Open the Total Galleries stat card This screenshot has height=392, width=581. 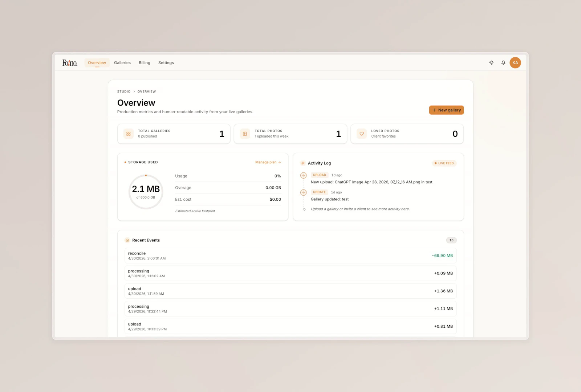(174, 134)
